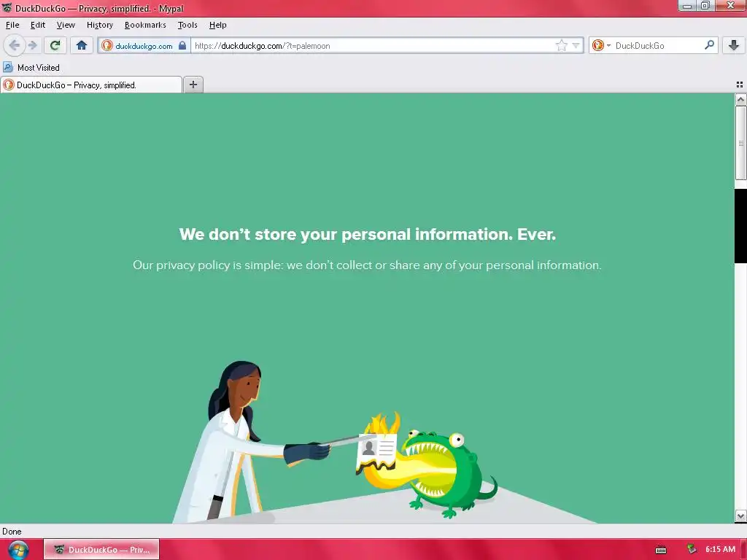This screenshot has height=560, width=747.
Task: Go forward using the forward arrow button
Action: [32, 46]
